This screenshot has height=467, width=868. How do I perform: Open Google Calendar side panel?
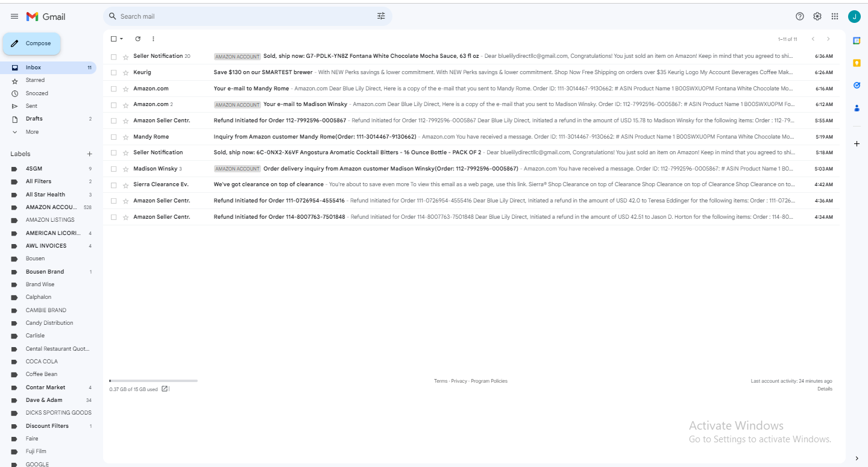tap(857, 40)
